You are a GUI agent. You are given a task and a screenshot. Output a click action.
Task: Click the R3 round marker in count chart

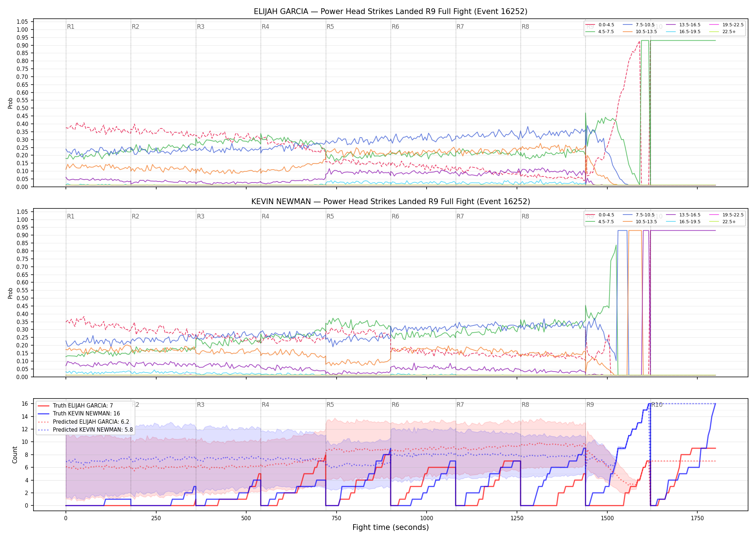click(x=201, y=405)
